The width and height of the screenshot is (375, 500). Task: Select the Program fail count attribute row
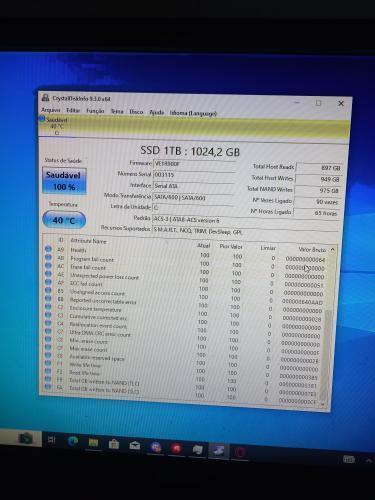click(188, 258)
